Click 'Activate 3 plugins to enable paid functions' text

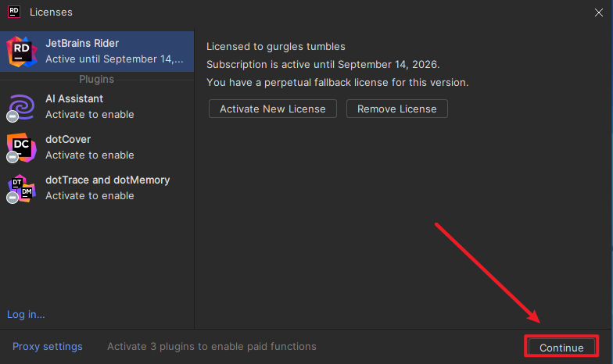click(211, 347)
